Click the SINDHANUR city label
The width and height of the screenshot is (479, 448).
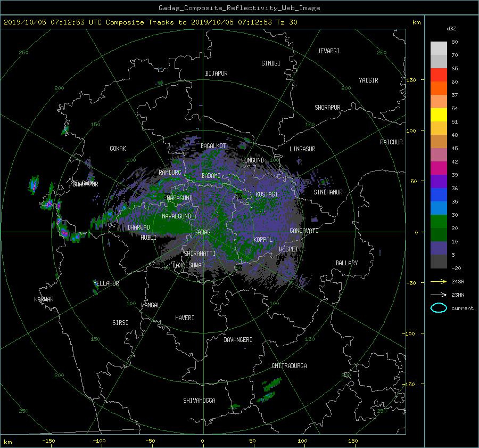(x=328, y=192)
